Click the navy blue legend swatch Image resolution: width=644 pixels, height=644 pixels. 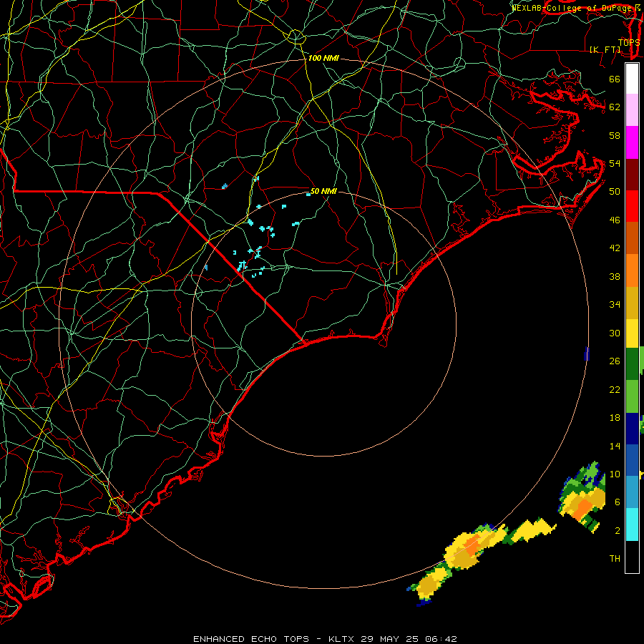click(632, 429)
